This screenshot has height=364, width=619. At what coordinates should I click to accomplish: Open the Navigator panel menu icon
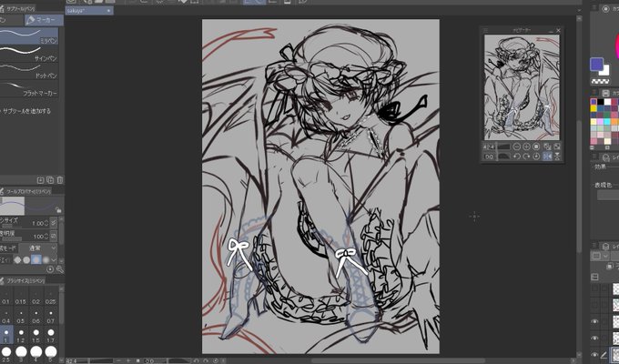tap(485, 30)
